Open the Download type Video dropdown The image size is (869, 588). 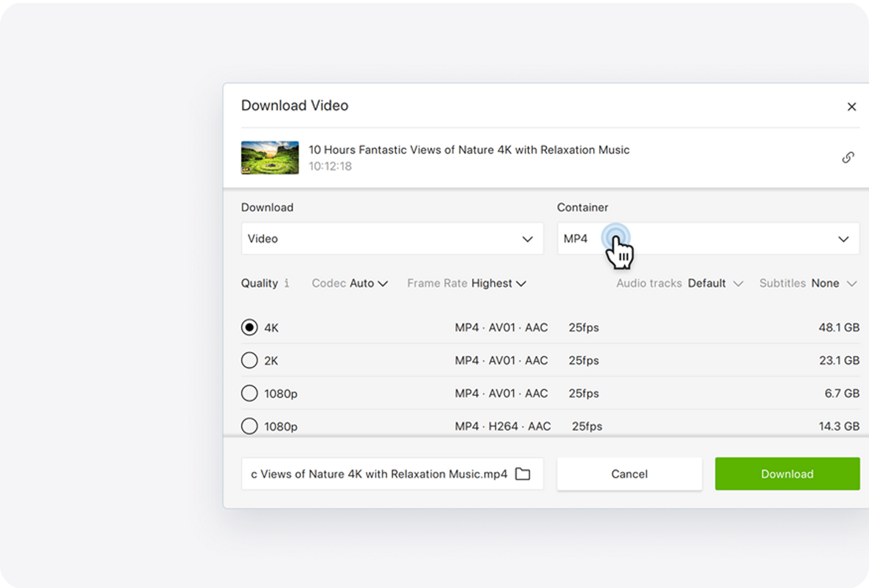pos(392,238)
